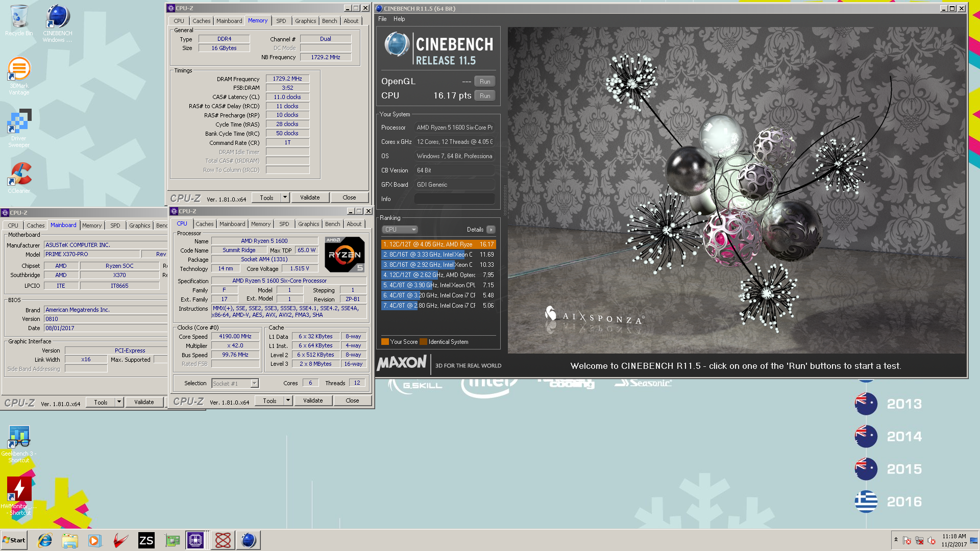The height and width of the screenshot is (551, 980).
Task: Click Close button in front CPU tab CPU-Z window
Action: (353, 400)
